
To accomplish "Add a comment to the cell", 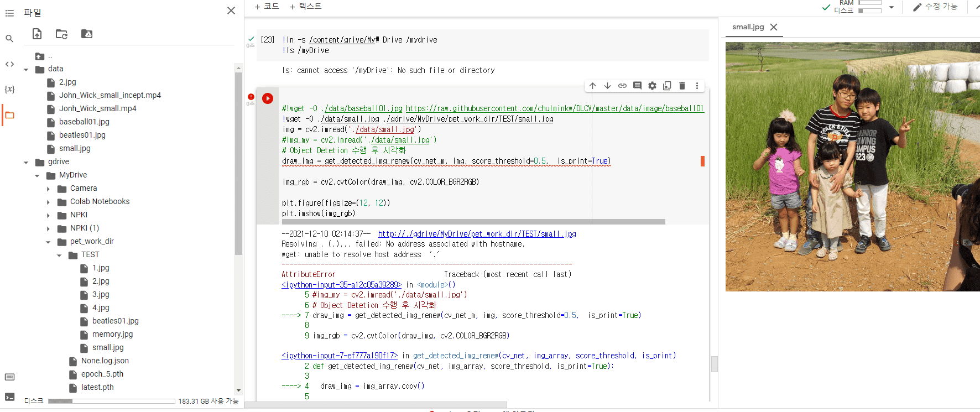I will click(637, 86).
